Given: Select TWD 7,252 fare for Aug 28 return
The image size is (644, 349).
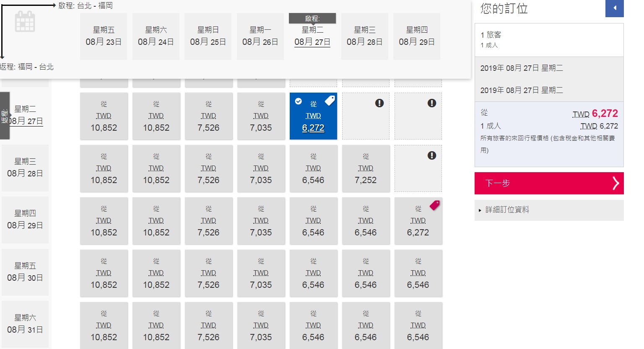Looking at the screenshot, I should 366,169.
